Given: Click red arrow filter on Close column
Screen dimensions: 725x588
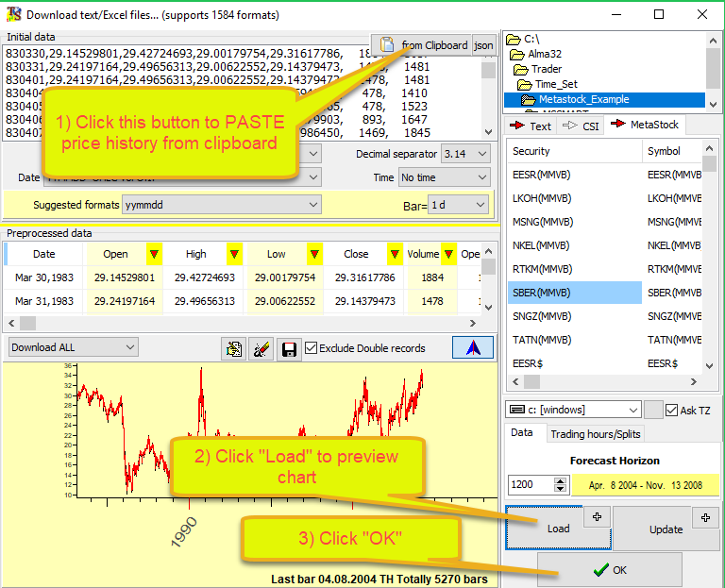Looking at the screenshot, I should (x=394, y=254).
